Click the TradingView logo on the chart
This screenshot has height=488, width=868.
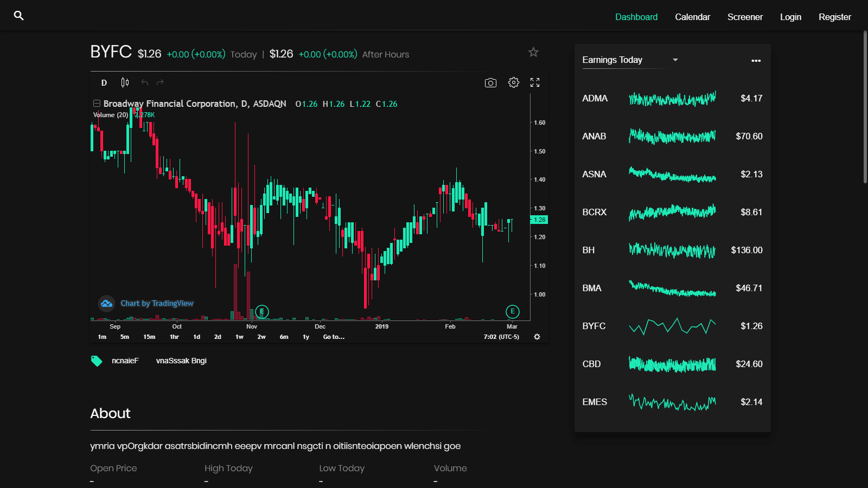pos(106,304)
